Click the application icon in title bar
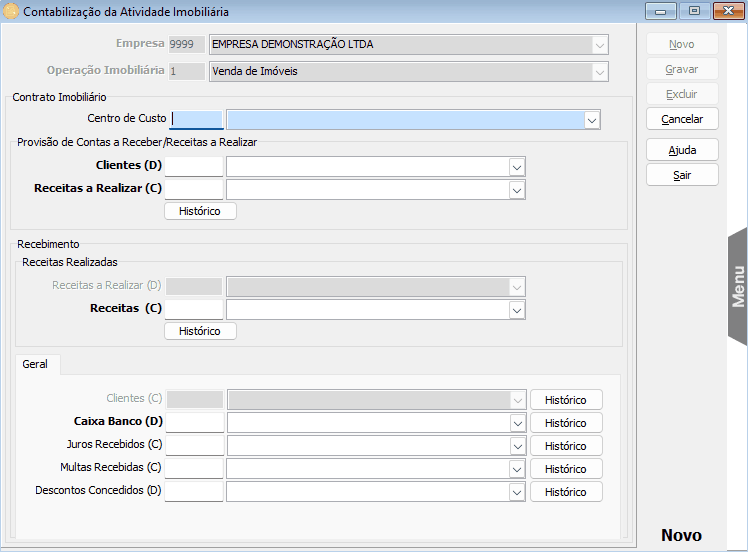748x552 pixels. pos(11,12)
